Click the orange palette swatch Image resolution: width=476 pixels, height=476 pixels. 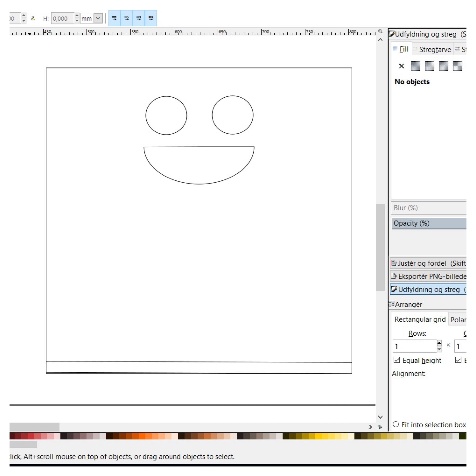tap(142, 436)
